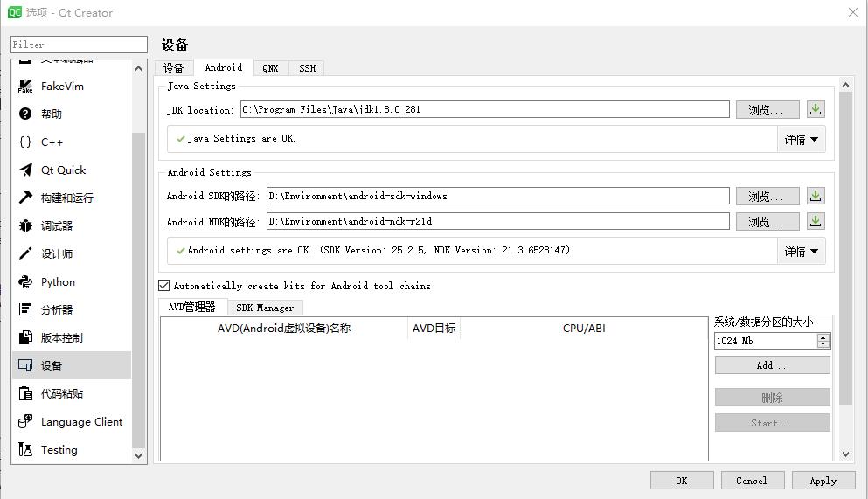Open the analyzer icon category
Image resolution: width=868 pixels, height=499 pixels.
[25, 309]
